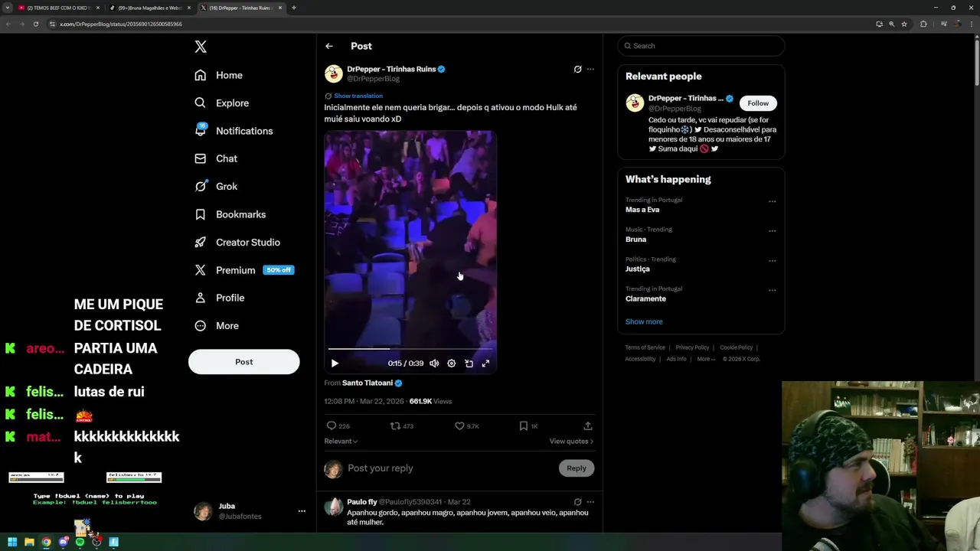Open options for Bruna trend
This screenshot has width=980, height=551.
tap(772, 230)
